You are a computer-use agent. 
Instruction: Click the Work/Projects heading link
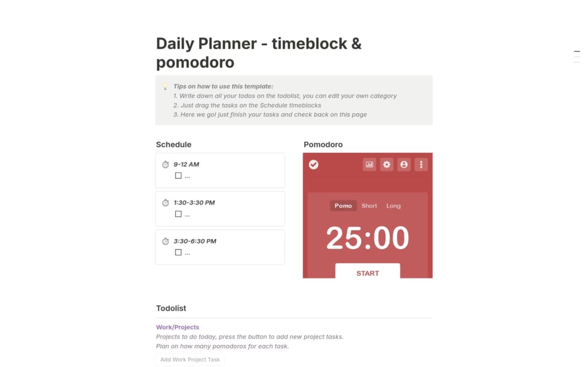[x=178, y=327]
